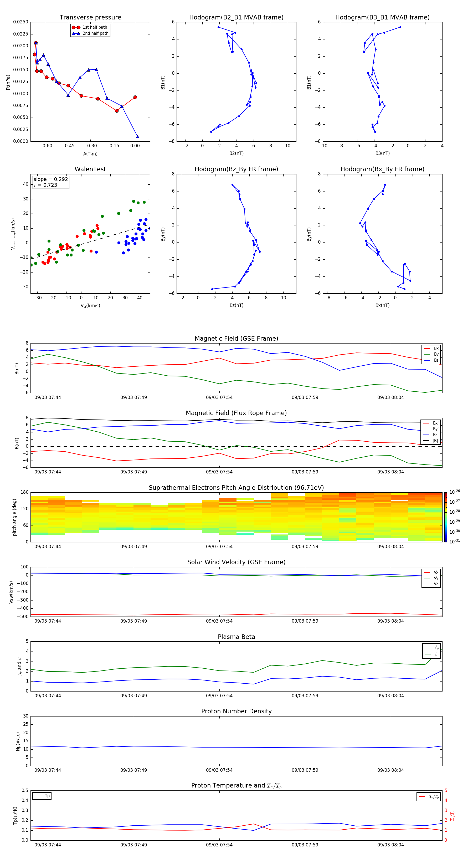Select |B| legend entry in Flux Rope plot
This screenshot has height=868, width=473.
pyautogui.click(x=431, y=441)
